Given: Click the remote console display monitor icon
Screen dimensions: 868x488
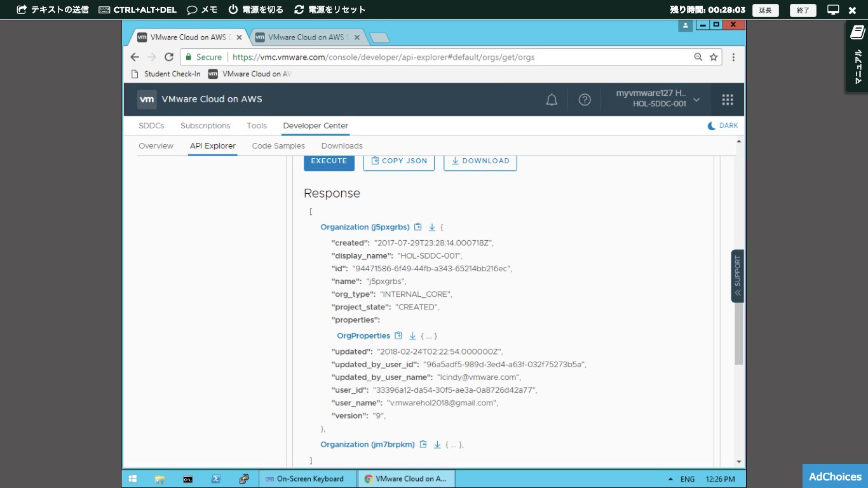Looking at the screenshot, I should pyautogui.click(x=833, y=10).
